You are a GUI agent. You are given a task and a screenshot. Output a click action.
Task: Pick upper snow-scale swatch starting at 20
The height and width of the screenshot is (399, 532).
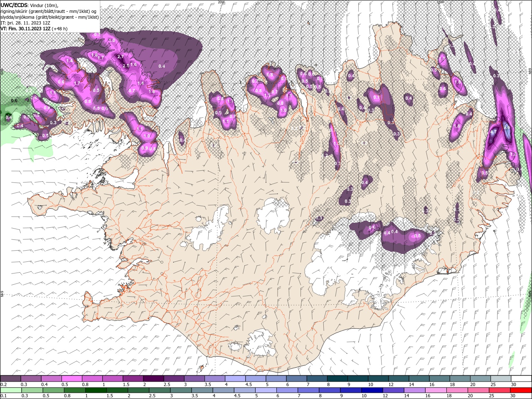tap(480, 379)
